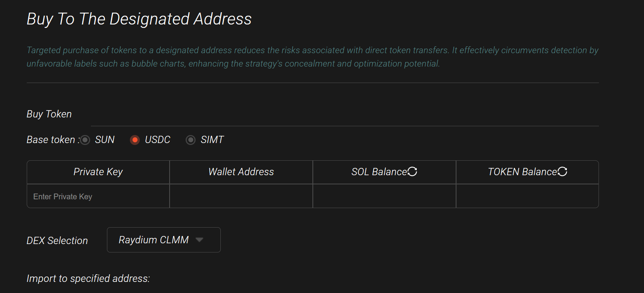Click the Buy Token section label

coord(49,114)
